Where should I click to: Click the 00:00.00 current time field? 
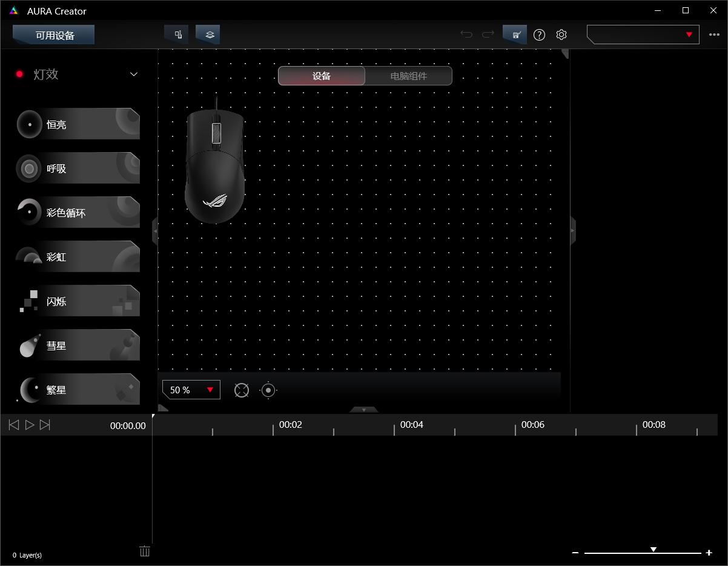click(128, 425)
